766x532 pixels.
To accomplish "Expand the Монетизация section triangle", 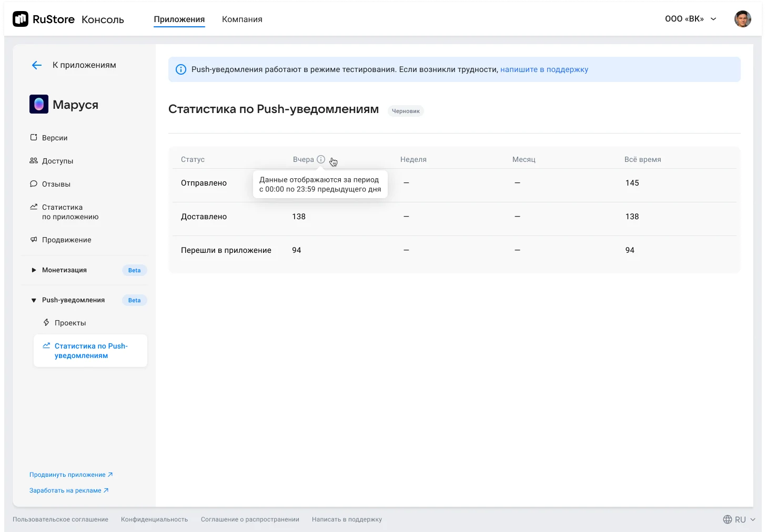I will coord(34,270).
